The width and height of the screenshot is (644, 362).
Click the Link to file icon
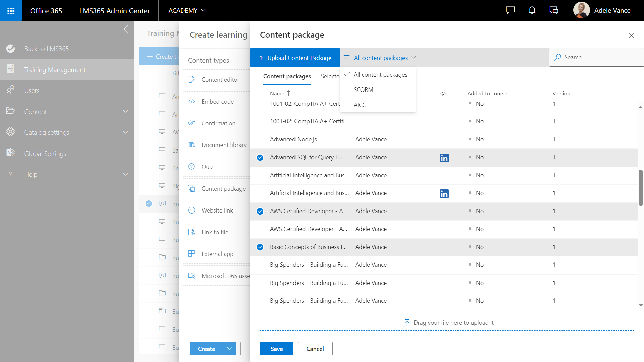point(192,232)
